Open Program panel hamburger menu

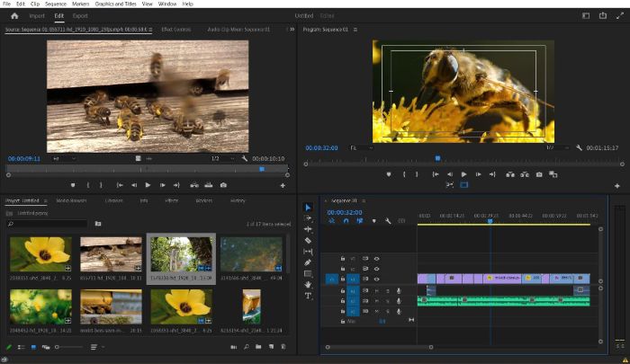(355, 30)
